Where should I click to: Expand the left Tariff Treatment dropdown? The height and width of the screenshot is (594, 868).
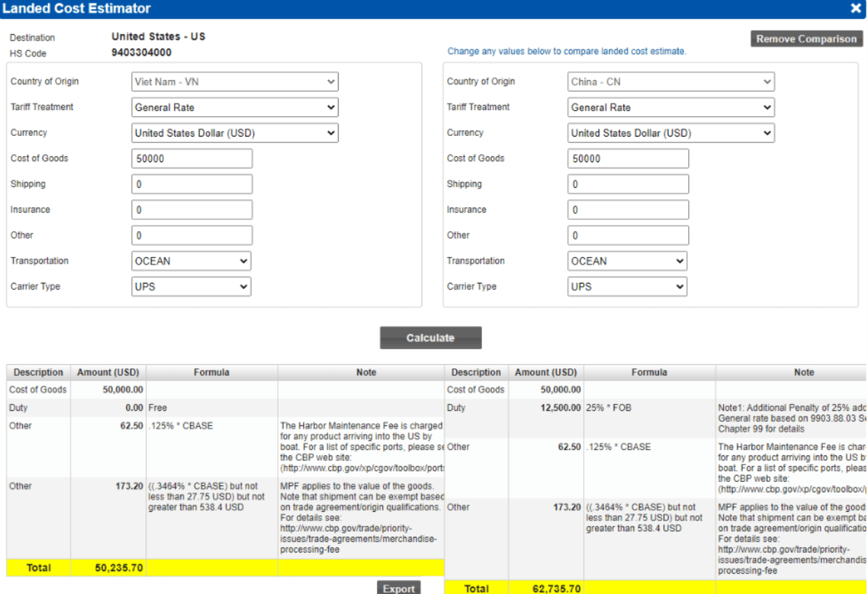(234, 107)
